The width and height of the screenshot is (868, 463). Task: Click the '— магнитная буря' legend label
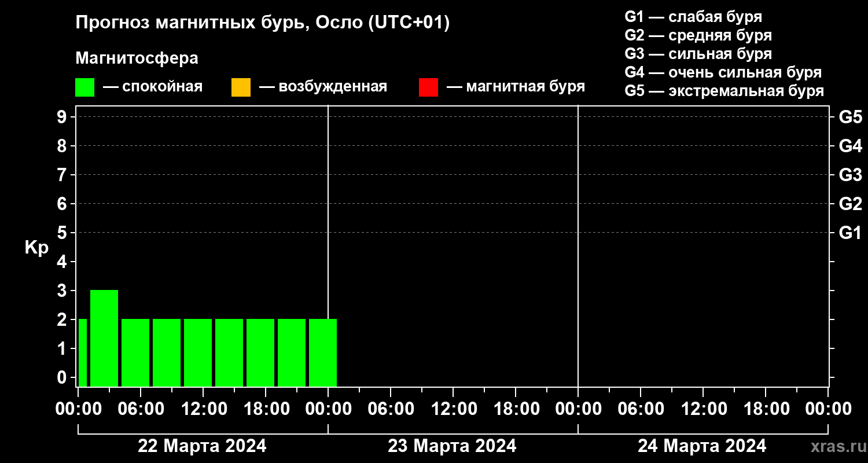click(x=516, y=87)
